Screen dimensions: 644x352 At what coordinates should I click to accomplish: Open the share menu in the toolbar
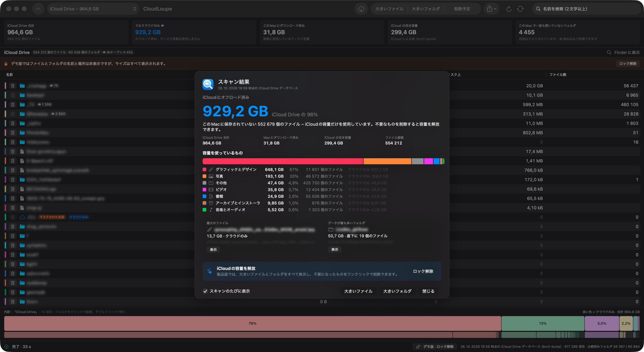tap(491, 9)
